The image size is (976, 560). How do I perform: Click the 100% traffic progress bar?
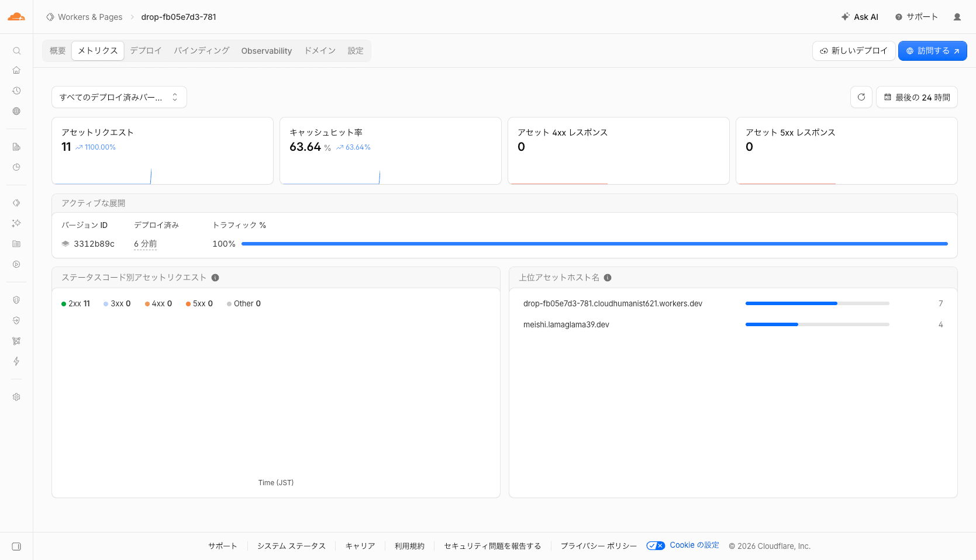click(595, 244)
